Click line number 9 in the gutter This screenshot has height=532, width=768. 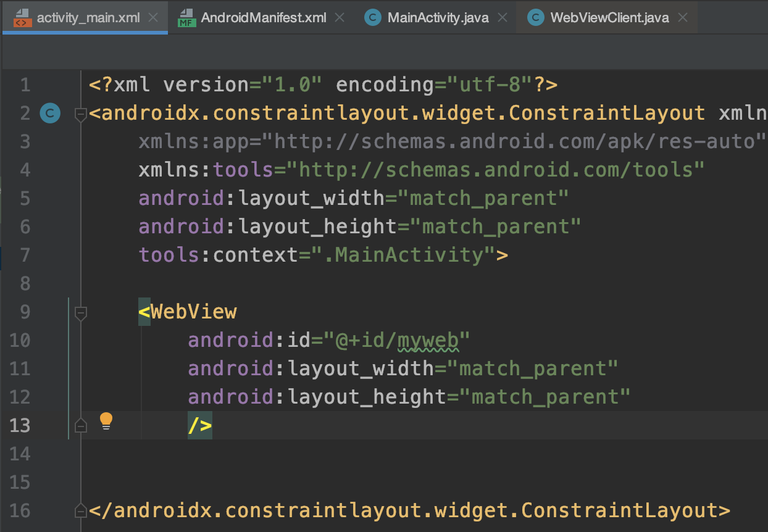tap(25, 312)
